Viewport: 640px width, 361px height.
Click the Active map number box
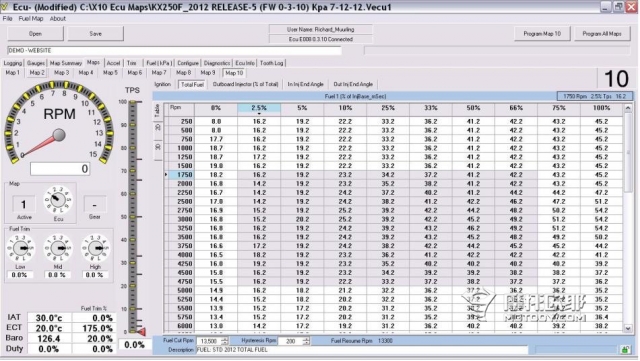[x=24, y=204]
